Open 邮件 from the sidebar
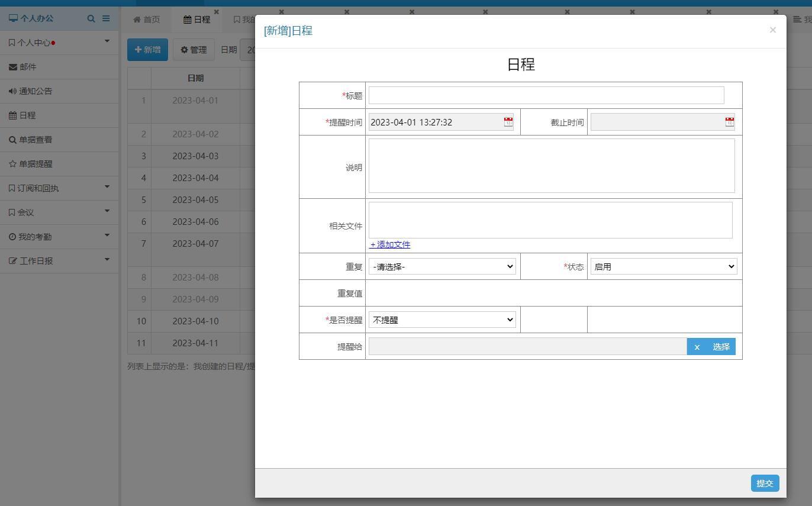The image size is (812, 506). point(27,67)
